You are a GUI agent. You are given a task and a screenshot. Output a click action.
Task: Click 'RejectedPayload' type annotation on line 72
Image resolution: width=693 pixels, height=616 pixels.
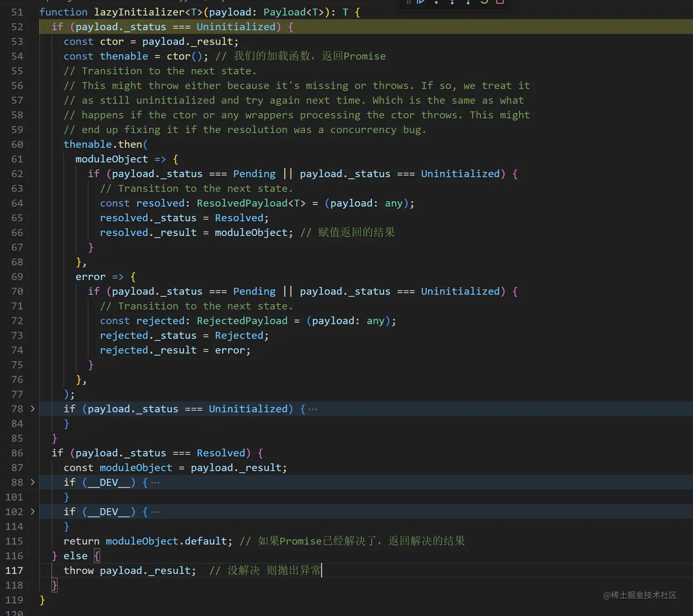tap(242, 321)
